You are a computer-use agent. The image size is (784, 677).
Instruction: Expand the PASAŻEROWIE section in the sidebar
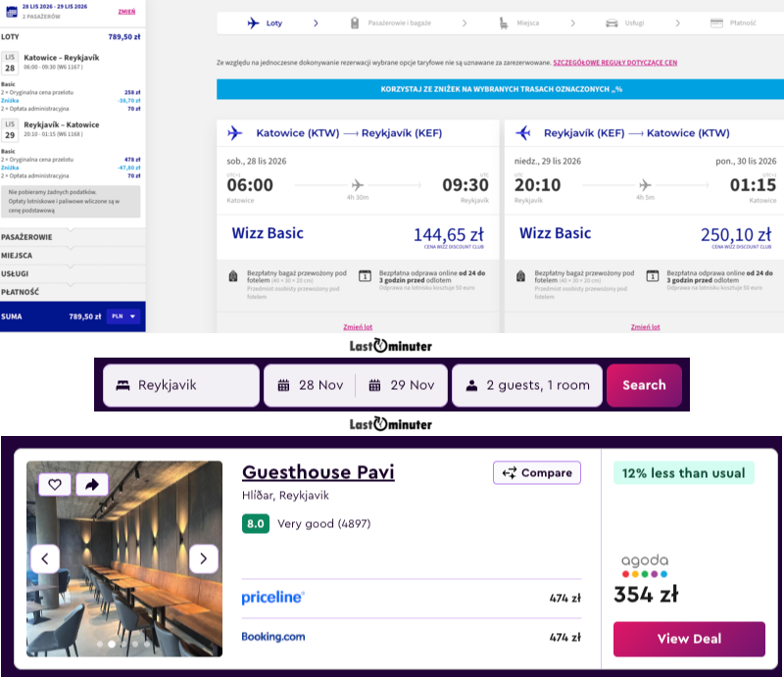pyautogui.click(x=73, y=237)
